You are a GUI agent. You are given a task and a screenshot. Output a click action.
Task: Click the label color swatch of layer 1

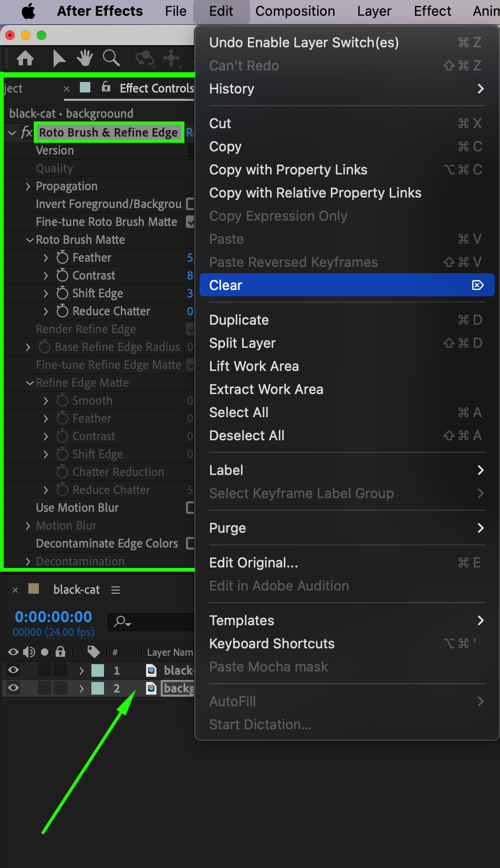[x=98, y=670]
